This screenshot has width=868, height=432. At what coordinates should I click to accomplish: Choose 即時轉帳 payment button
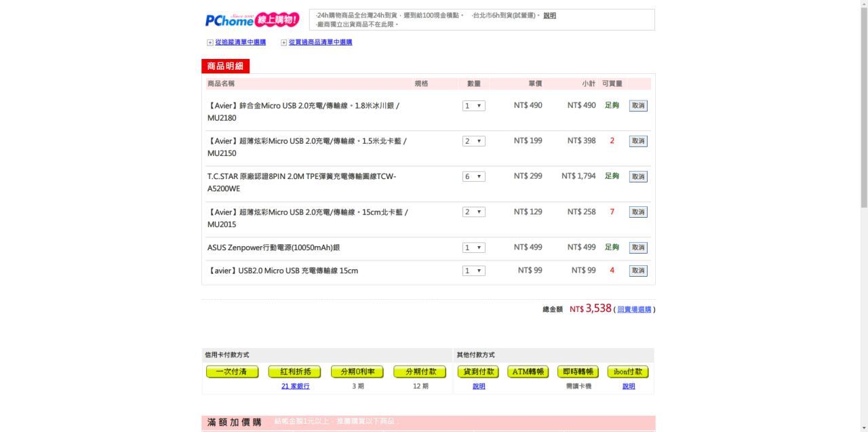click(x=578, y=372)
